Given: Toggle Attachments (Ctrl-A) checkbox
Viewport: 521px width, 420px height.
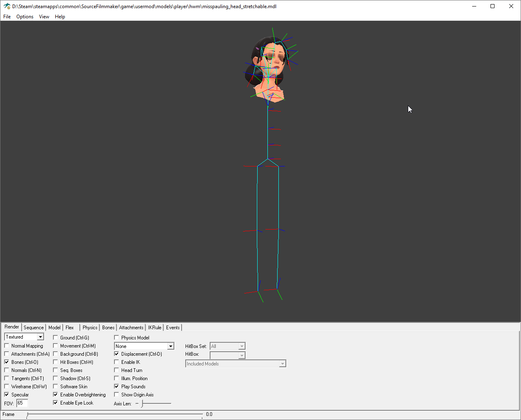Looking at the screenshot, I should [x=7, y=354].
